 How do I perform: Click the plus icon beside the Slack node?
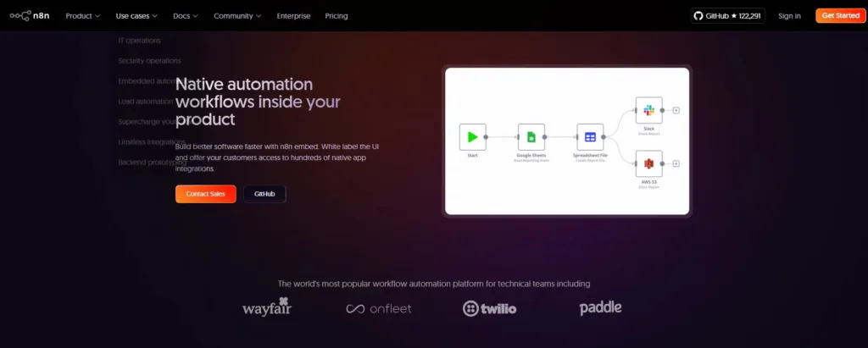pos(676,110)
